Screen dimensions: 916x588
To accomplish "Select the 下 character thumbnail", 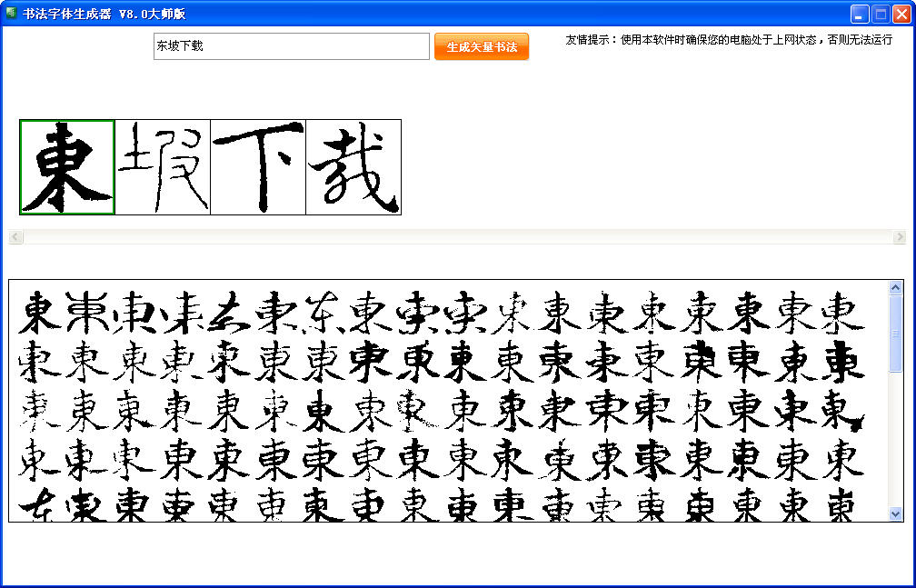I will [258, 167].
